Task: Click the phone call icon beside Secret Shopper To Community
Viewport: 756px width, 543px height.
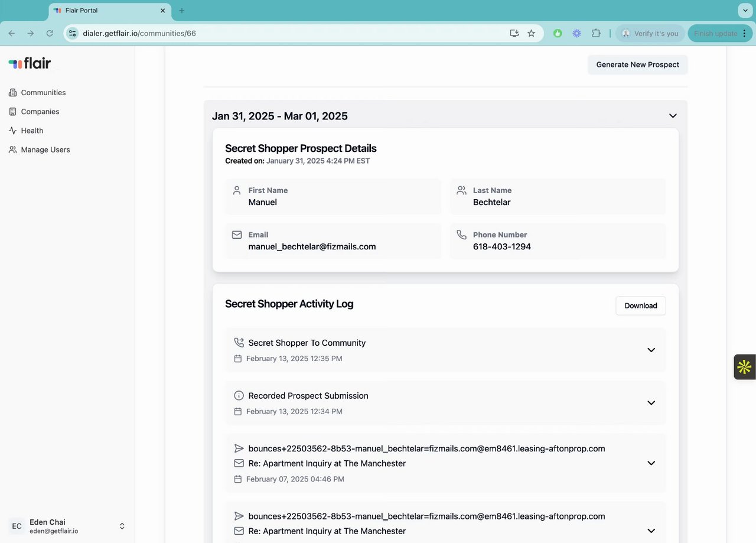Action: (239, 343)
